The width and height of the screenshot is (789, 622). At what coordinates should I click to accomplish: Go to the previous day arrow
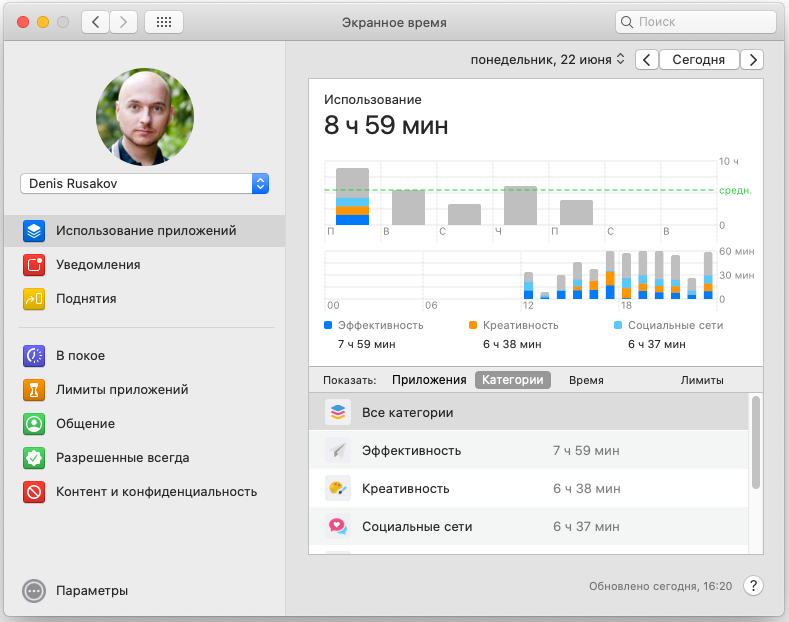point(647,60)
